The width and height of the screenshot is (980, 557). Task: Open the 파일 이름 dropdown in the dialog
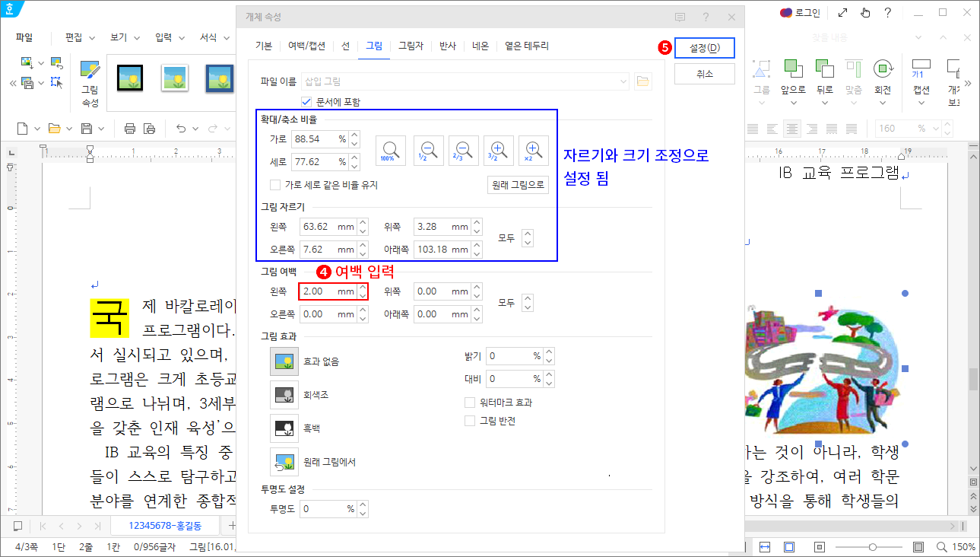click(623, 80)
